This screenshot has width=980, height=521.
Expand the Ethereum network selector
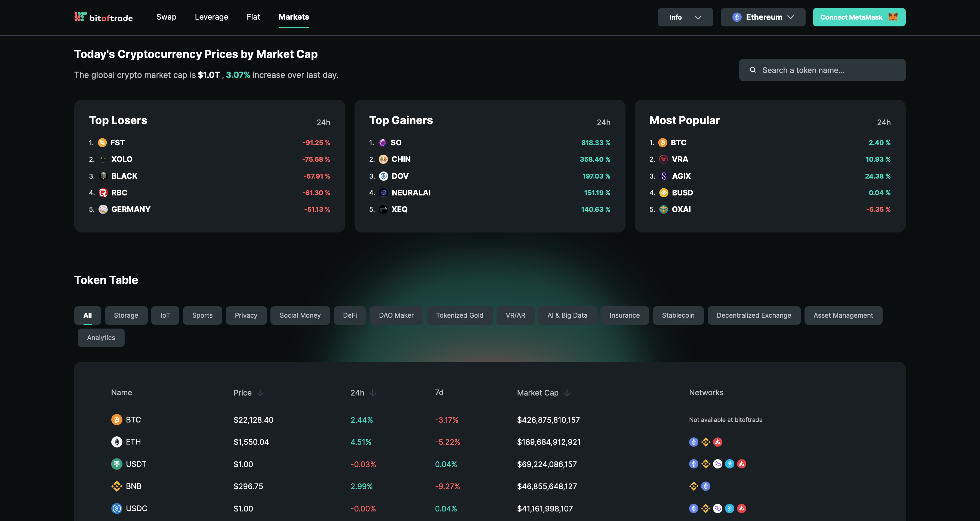[x=763, y=17]
